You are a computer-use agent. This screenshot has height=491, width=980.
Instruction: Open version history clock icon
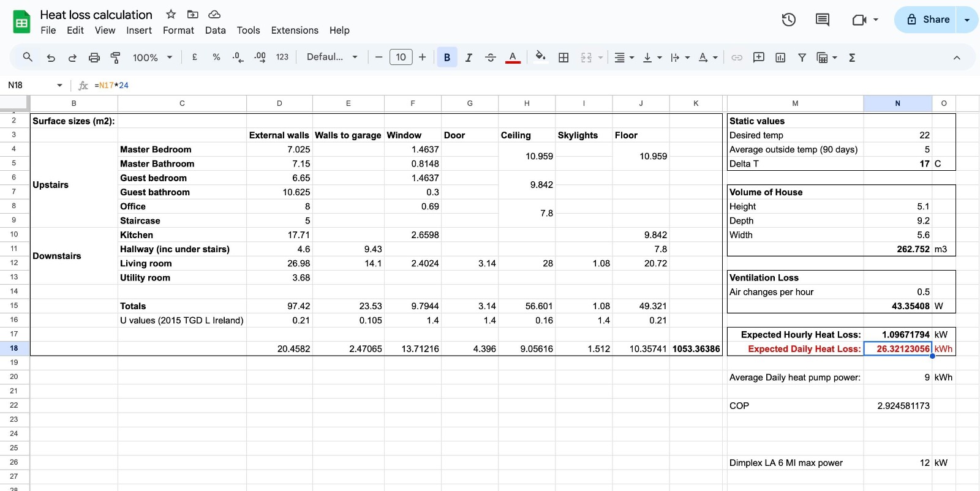(788, 20)
